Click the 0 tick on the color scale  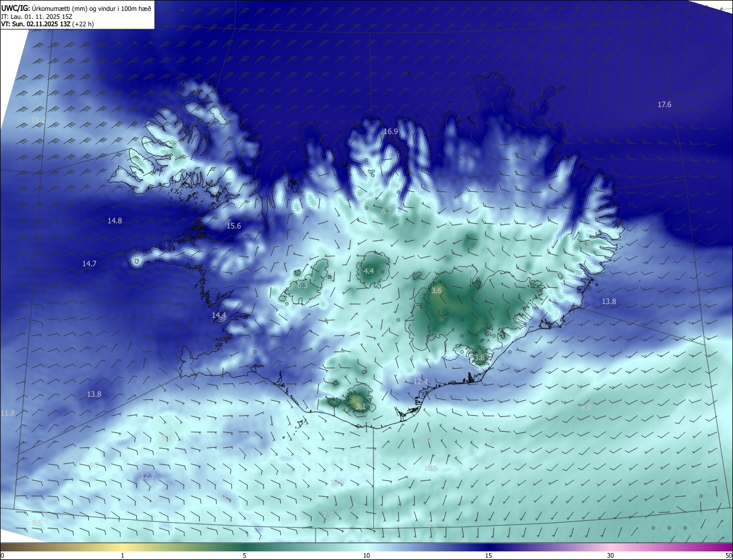(x=2, y=556)
